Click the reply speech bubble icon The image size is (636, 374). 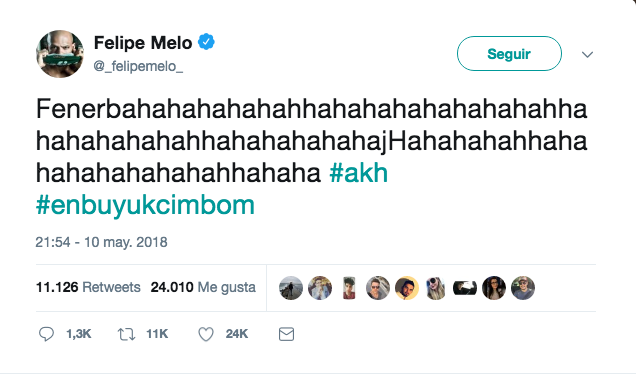[46, 334]
